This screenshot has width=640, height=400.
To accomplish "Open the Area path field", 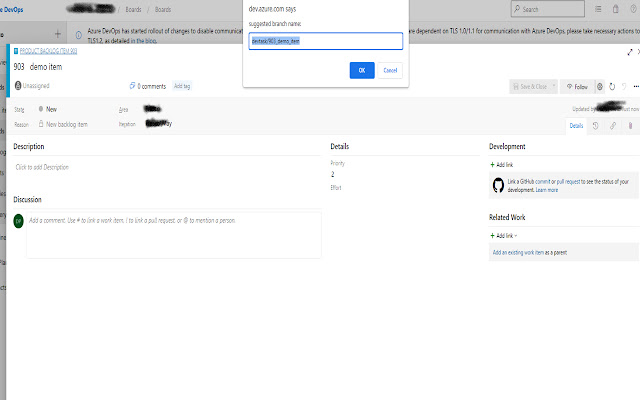I will pos(152,109).
